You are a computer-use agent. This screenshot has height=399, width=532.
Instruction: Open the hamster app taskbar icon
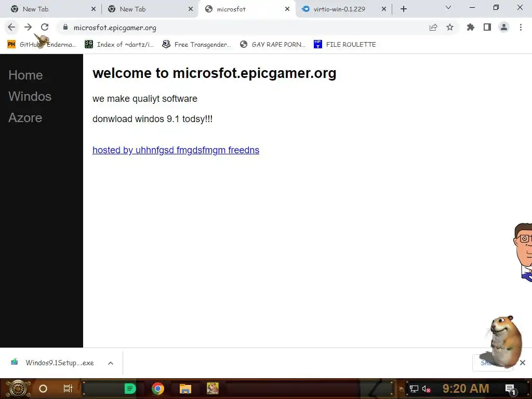[212, 389]
